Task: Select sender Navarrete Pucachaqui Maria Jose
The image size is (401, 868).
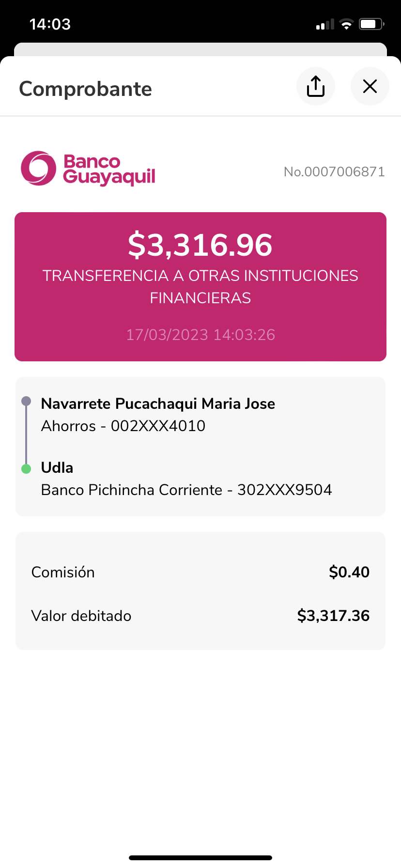Action: (x=158, y=403)
